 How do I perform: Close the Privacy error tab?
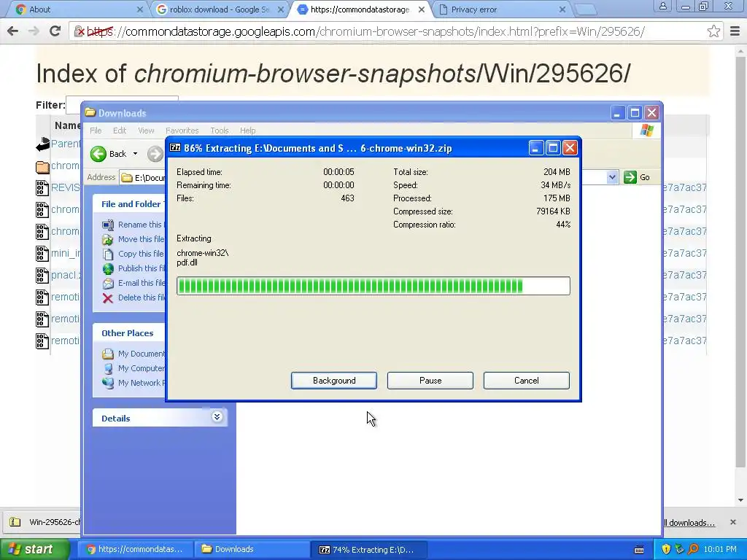562,9
